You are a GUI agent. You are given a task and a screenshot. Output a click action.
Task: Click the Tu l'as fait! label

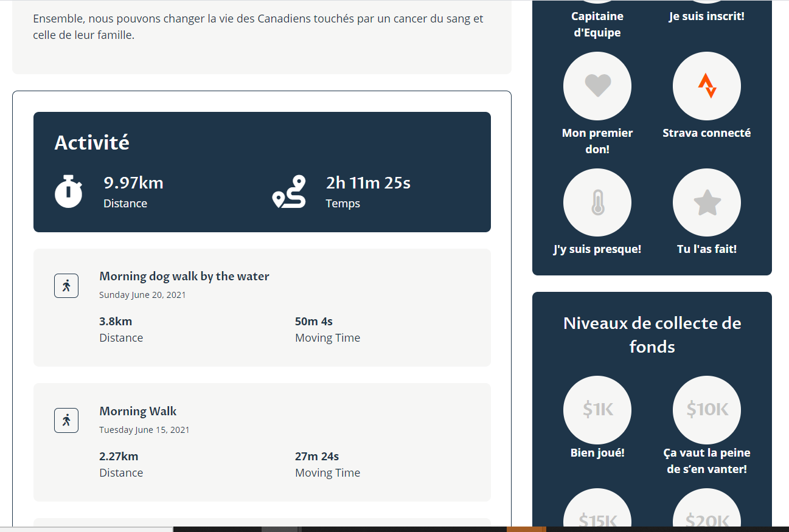click(x=707, y=249)
